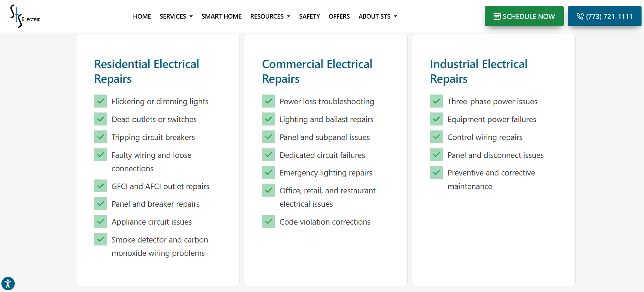Click checkmark icon beside Faulty wiring and loose connections
The image size is (644, 292).
tap(101, 154)
